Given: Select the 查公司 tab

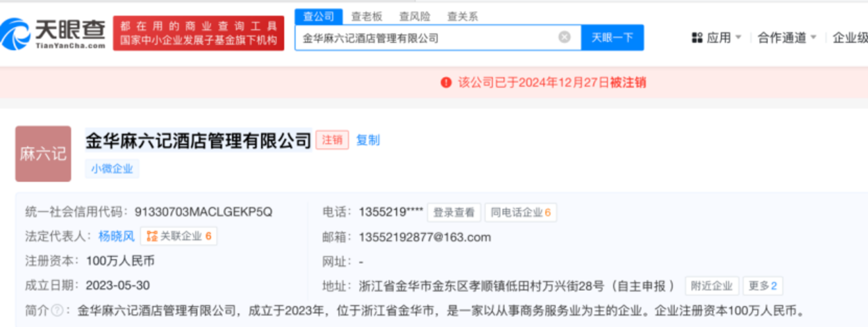Looking at the screenshot, I should point(318,16).
